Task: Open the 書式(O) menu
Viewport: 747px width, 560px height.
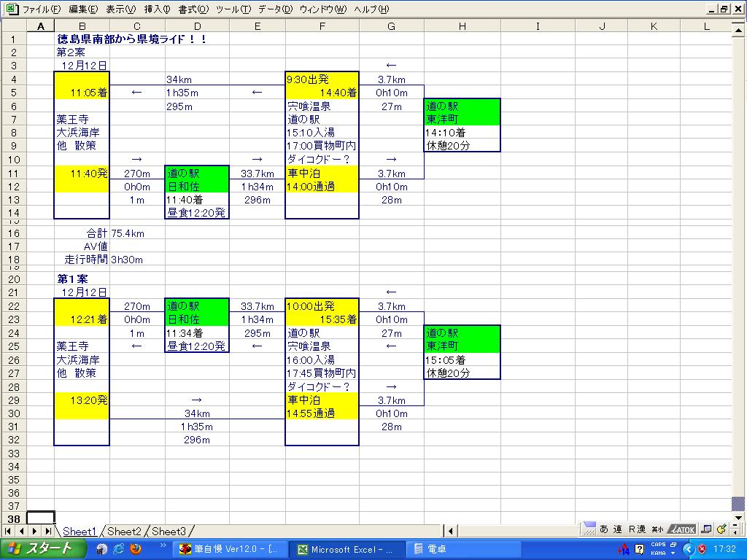Action: pyautogui.click(x=193, y=9)
